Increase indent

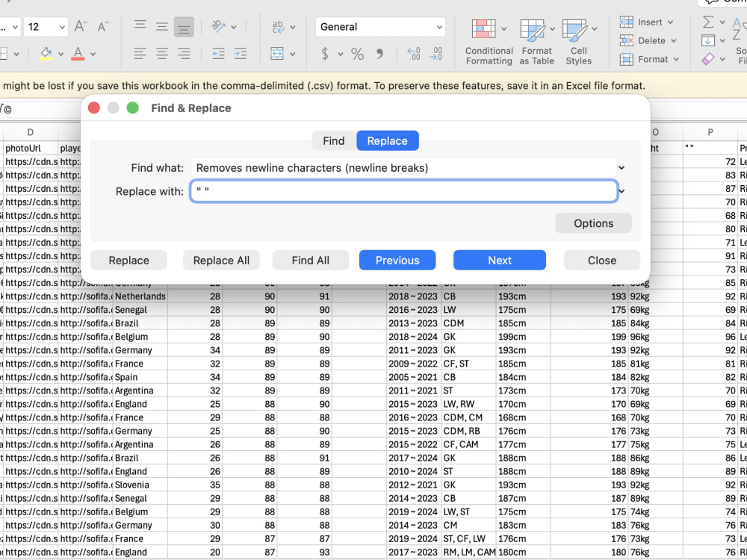coord(240,53)
